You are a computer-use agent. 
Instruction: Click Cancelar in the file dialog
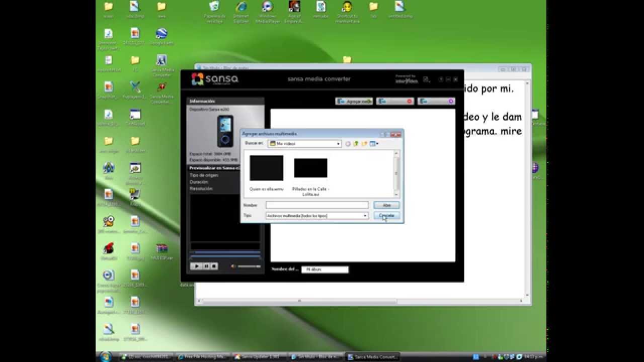[x=386, y=215]
